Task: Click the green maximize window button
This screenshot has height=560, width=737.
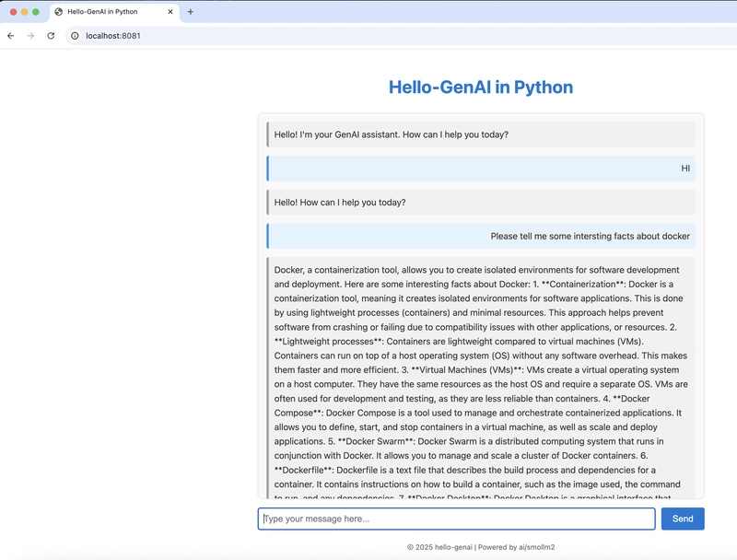Action: (x=36, y=12)
